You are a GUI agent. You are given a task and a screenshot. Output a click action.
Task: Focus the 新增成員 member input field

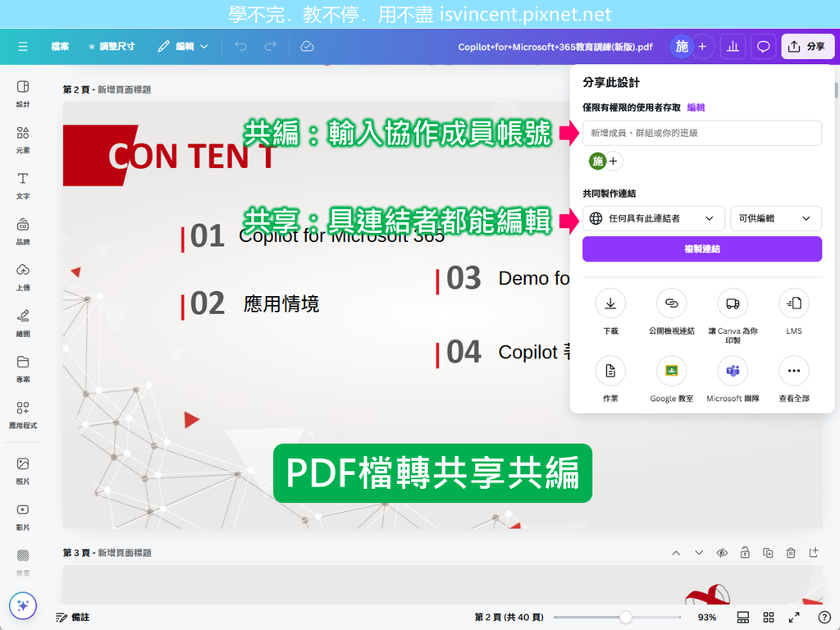702,133
